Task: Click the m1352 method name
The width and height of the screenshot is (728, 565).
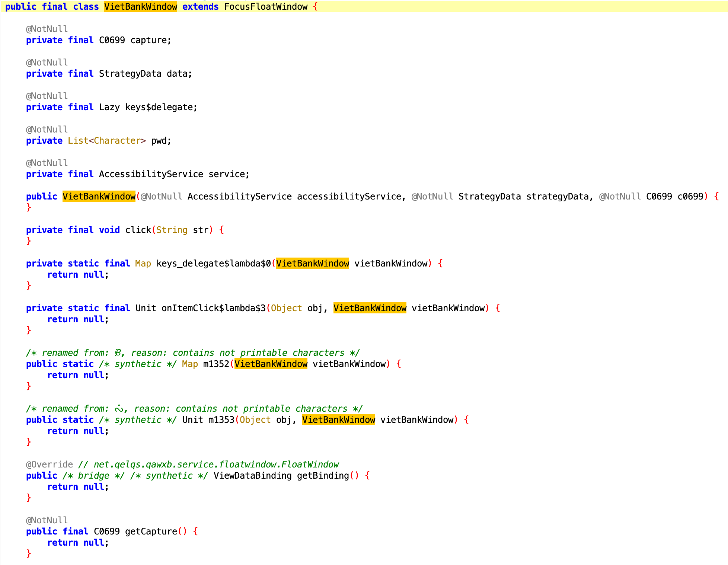Action: pyautogui.click(x=216, y=364)
